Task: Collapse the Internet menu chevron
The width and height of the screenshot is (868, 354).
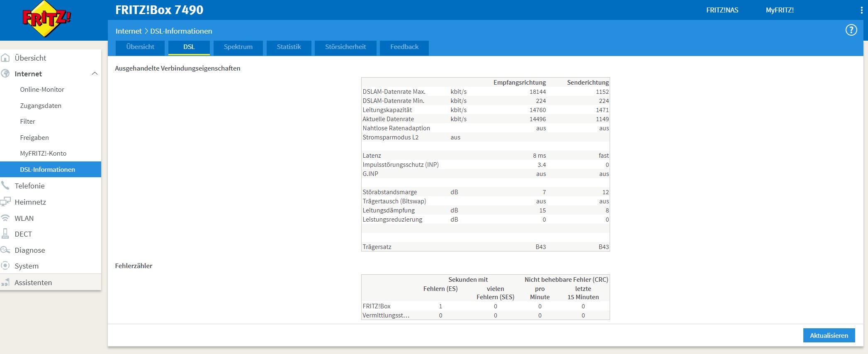Action: (95, 73)
